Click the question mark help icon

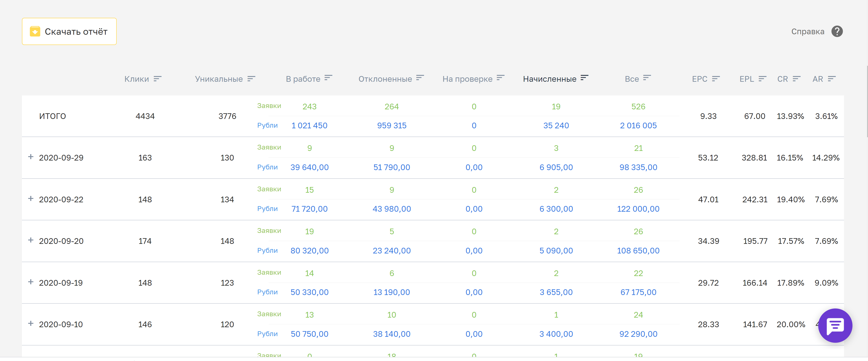pyautogui.click(x=837, y=31)
